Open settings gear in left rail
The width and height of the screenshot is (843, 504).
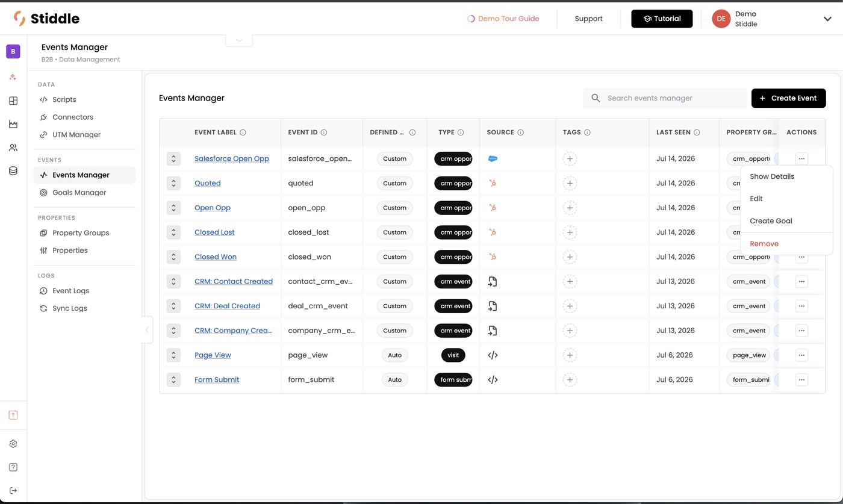pos(13,444)
